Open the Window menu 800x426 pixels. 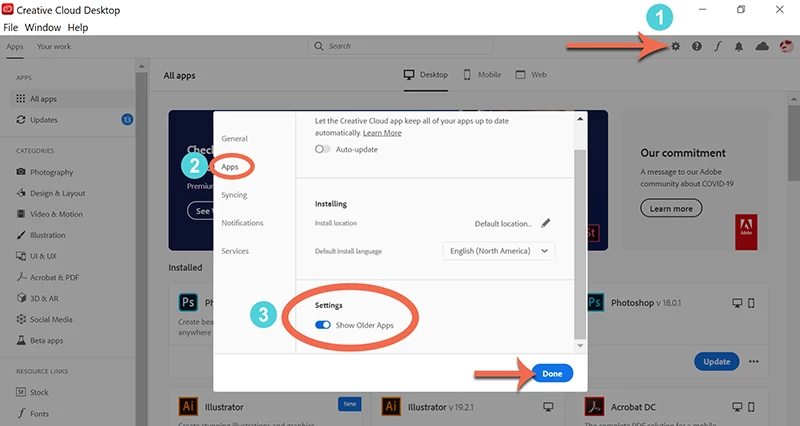point(43,28)
